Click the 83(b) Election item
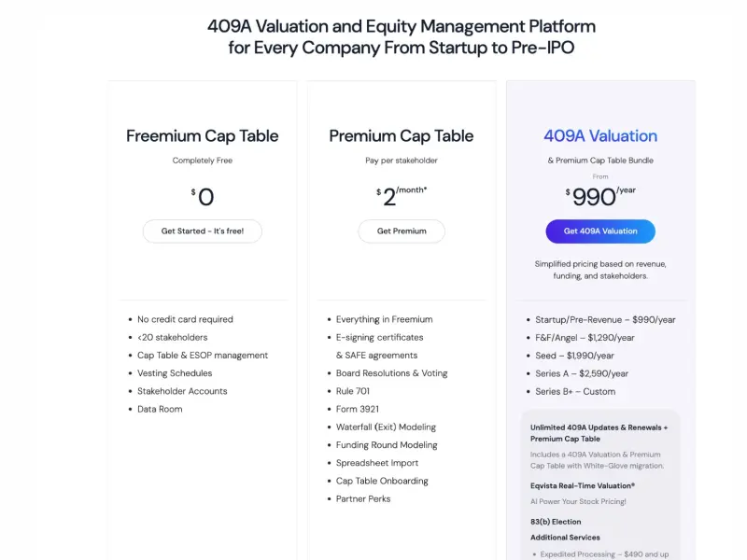This screenshot has height=560, width=747. click(x=556, y=522)
